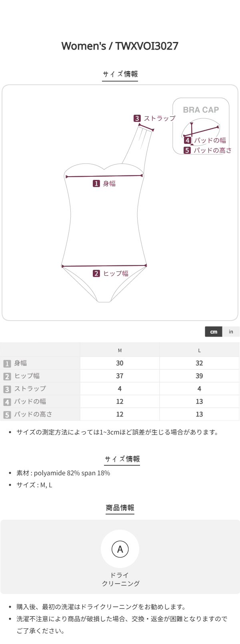The width and height of the screenshot is (240, 644).
Task: Click the 商品情報 section heading
Action: 120,508
